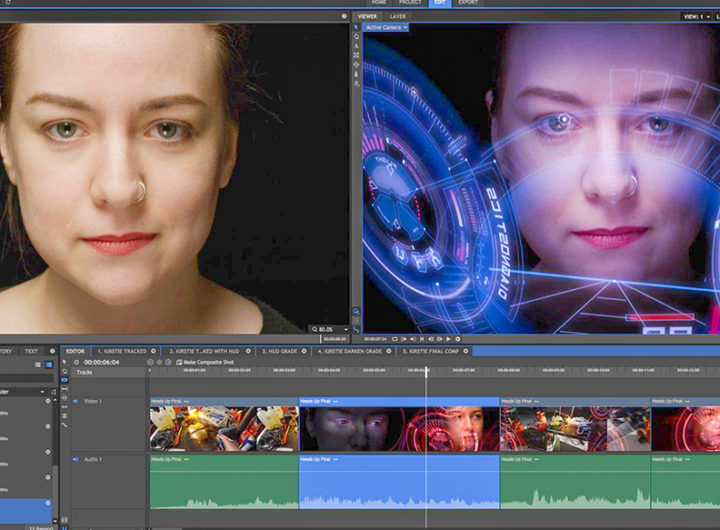Toggle Video 1 track visibility
720x530 pixels.
point(76,401)
